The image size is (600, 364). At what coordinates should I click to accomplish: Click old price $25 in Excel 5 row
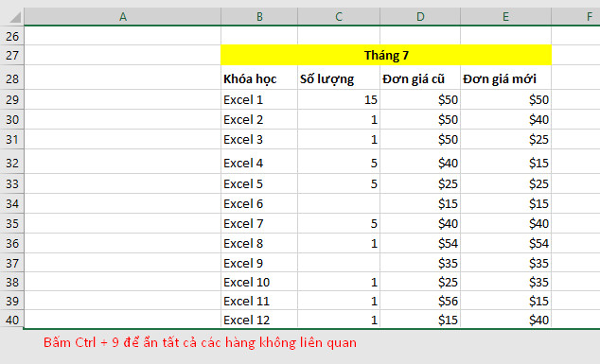420,183
